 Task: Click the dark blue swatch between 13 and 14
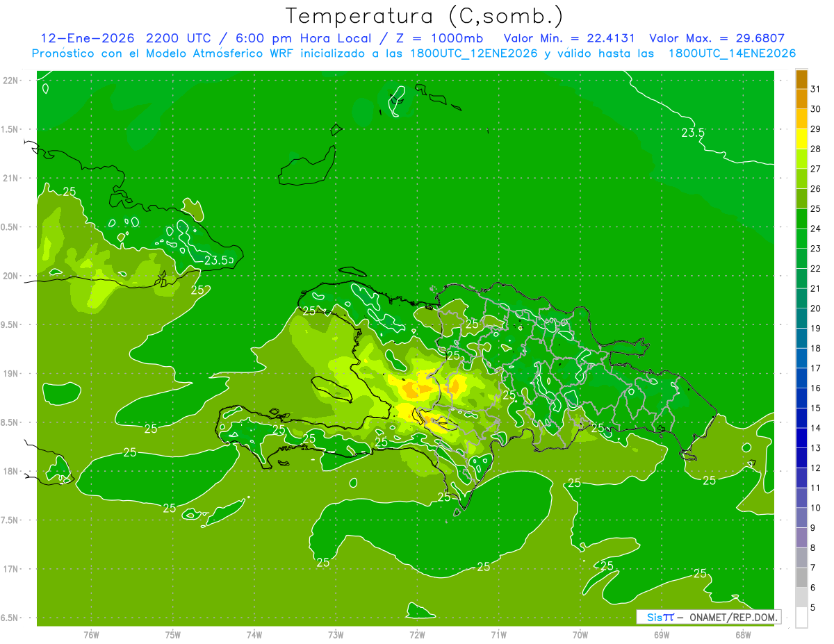801,438
